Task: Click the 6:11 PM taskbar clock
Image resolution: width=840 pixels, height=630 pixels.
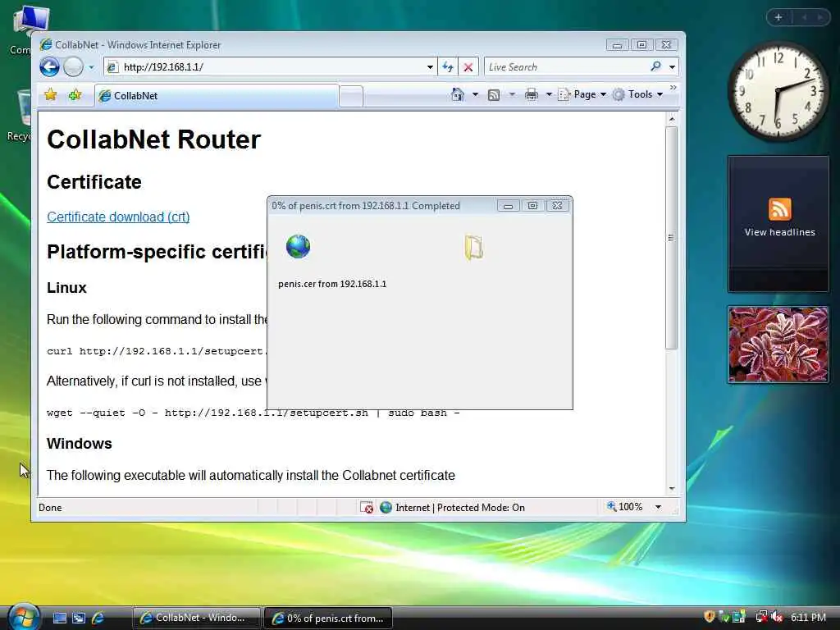Action: (x=808, y=618)
